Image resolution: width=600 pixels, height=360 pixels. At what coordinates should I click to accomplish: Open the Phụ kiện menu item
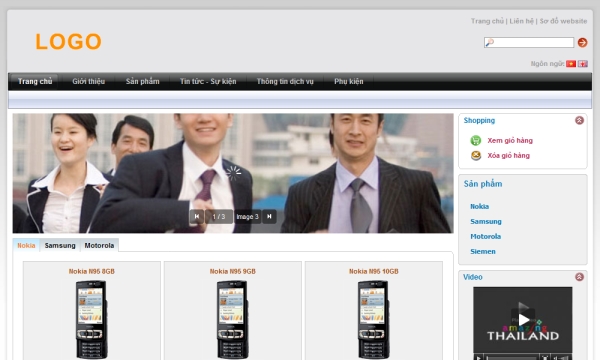[x=349, y=81]
